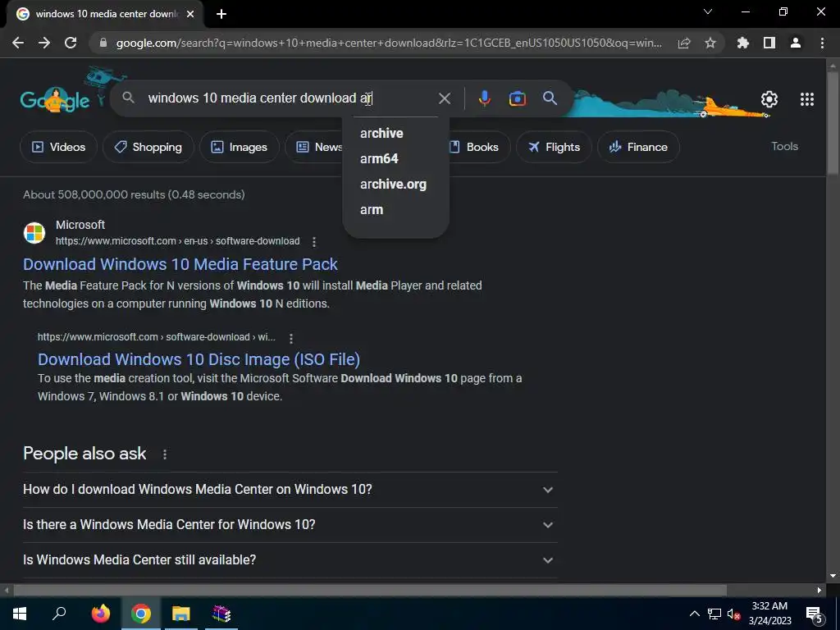Image resolution: width=840 pixels, height=630 pixels.
Task: Start voice search with microphone
Action: (x=484, y=98)
